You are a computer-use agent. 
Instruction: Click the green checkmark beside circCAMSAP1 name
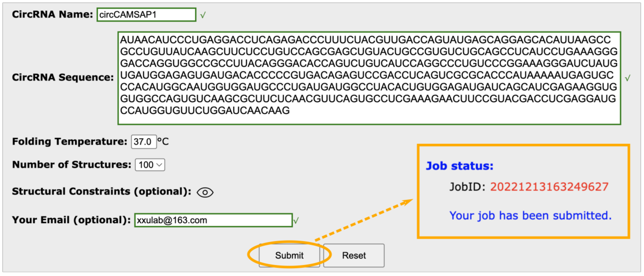tap(203, 15)
